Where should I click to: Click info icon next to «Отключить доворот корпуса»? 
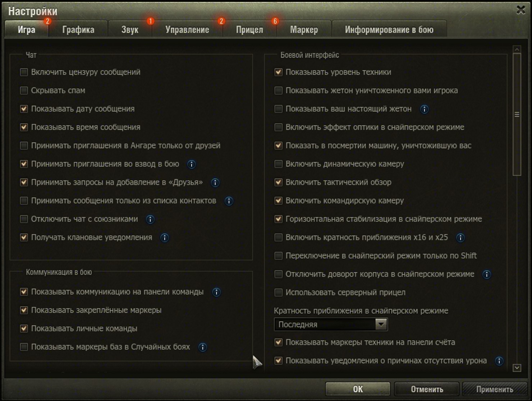coord(487,275)
